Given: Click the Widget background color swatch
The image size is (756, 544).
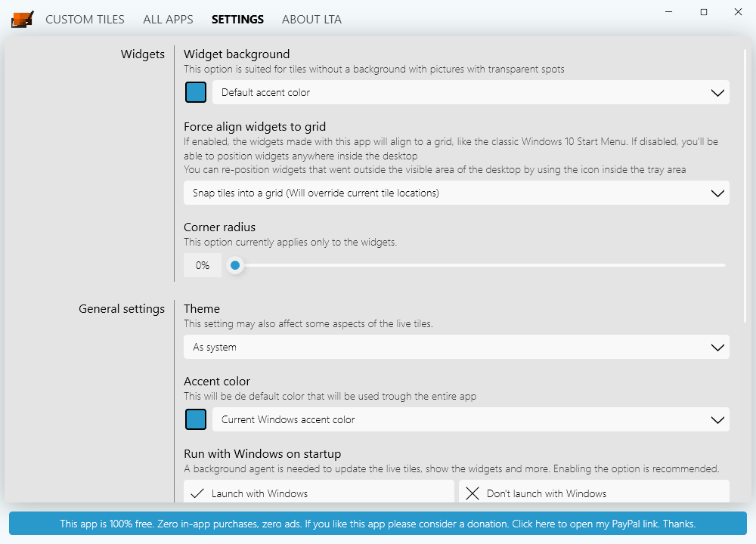Looking at the screenshot, I should (x=196, y=92).
